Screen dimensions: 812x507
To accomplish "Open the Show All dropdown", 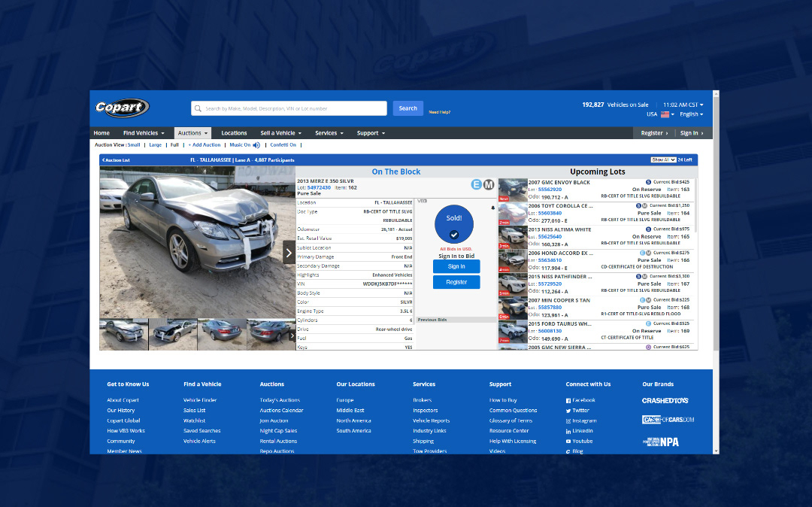I will tap(663, 159).
